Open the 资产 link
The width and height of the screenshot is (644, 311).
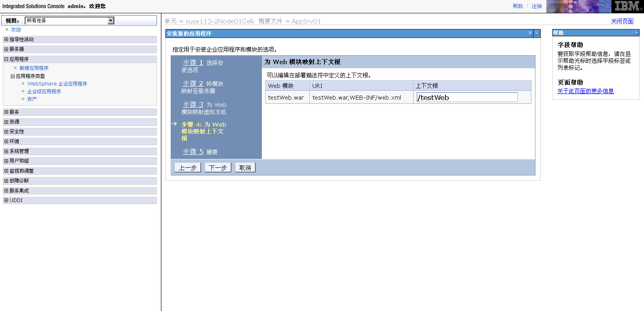(32, 99)
